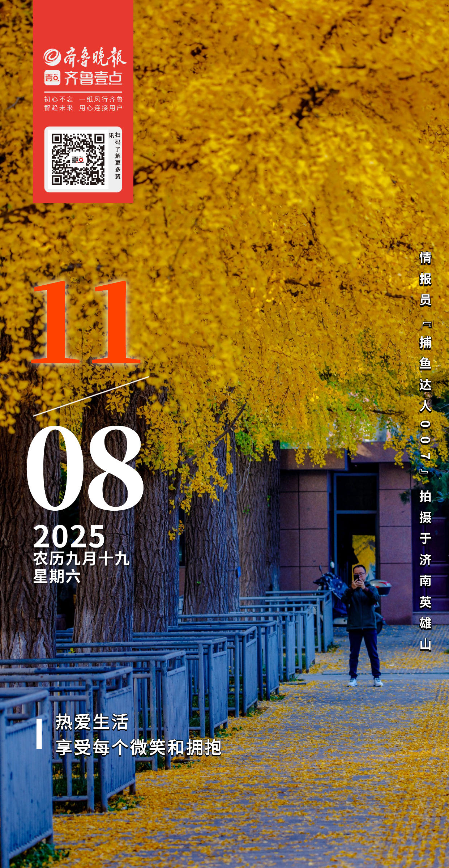Click the 热爱生活 heading

tap(92, 722)
